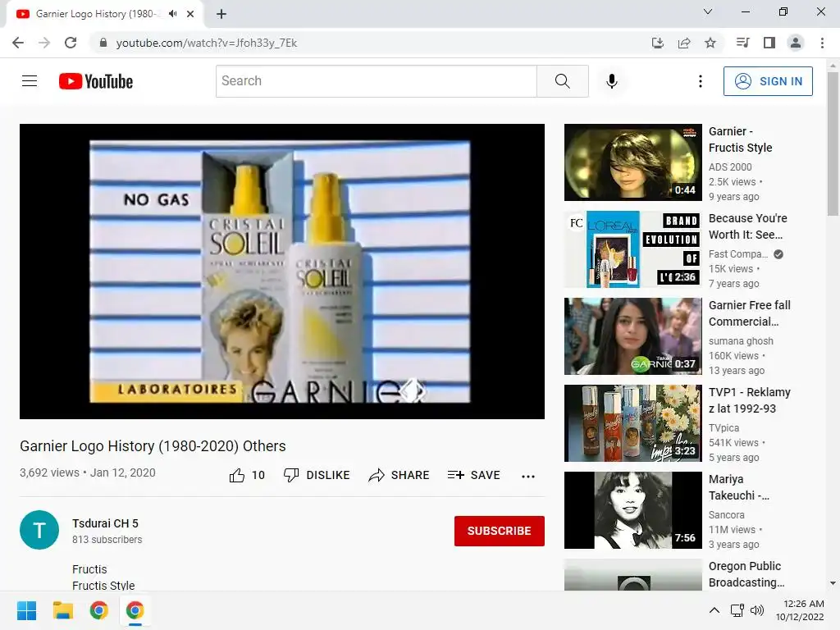Image resolution: width=840 pixels, height=630 pixels.
Task: Open the YouTube hamburger guide menu
Action: (x=30, y=81)
